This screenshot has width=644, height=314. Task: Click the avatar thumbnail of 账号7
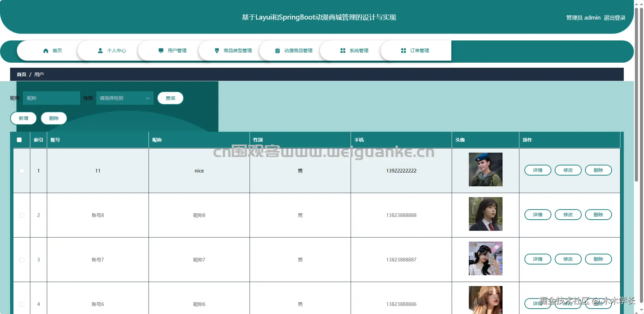pos(486,258)
